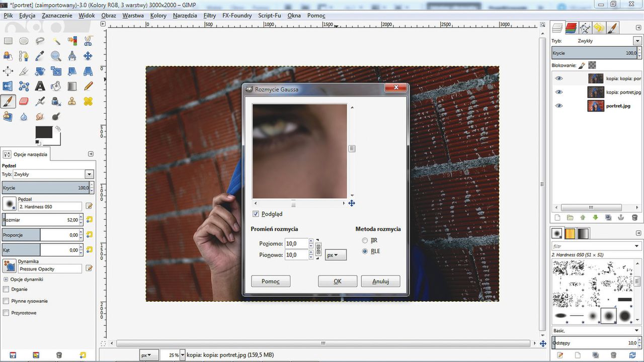This screenshot has width=644, height=362.
Task: Select the Bucket Fill tool
Action: [56, 86]
